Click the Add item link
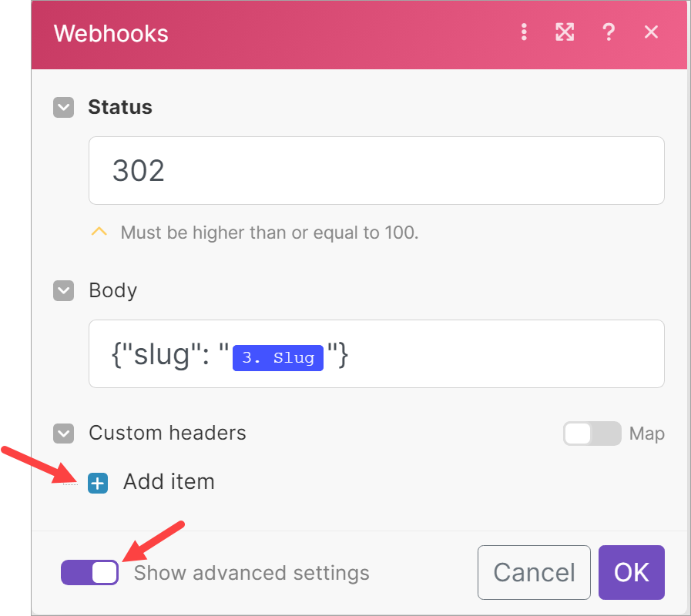 tap(169, 481)
